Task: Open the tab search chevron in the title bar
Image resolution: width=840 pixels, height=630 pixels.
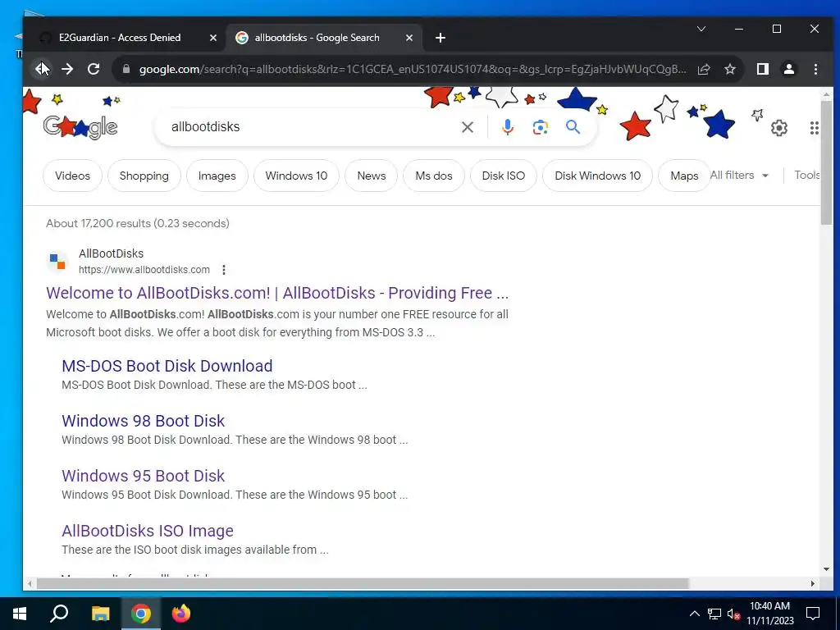Action: (701, 29)
